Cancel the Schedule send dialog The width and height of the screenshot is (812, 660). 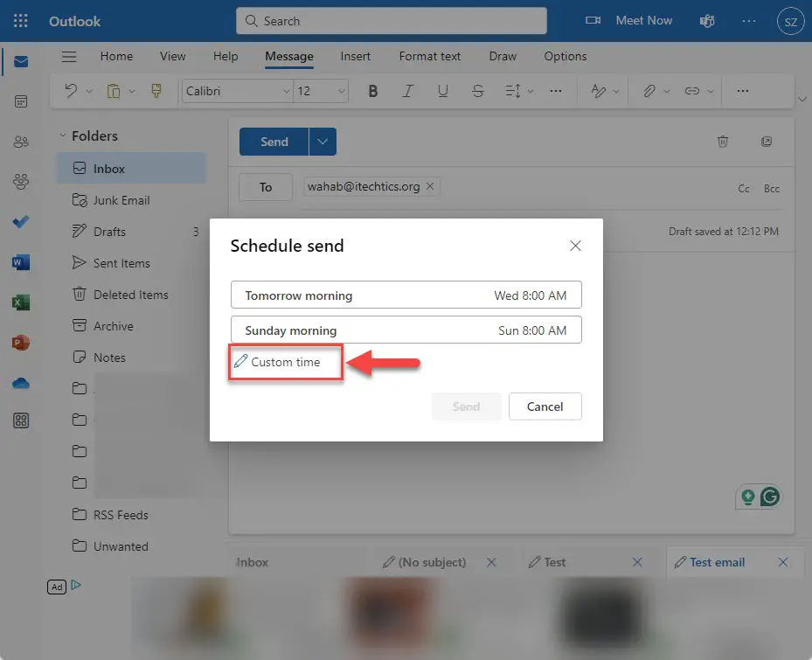[545, 406]
